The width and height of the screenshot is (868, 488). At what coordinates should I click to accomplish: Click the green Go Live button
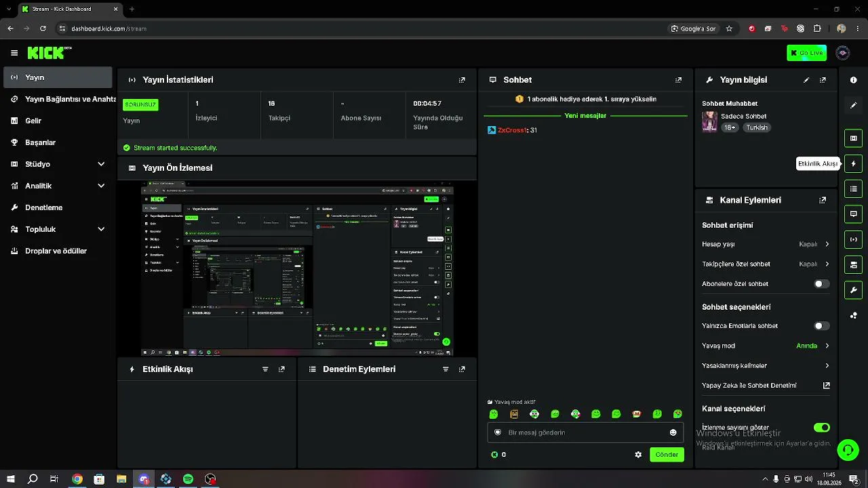pyautogui.click(x=807, y=53)
